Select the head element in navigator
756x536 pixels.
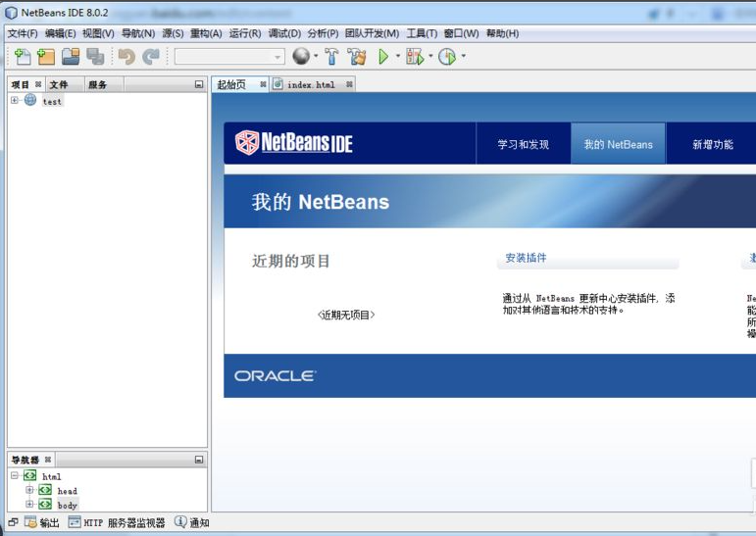67,491
